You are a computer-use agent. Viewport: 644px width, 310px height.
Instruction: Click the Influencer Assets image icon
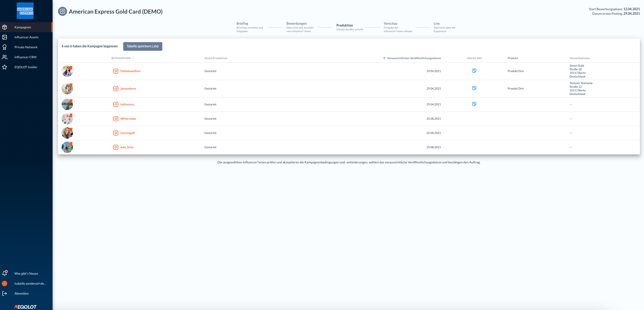(x=5, y=37)
